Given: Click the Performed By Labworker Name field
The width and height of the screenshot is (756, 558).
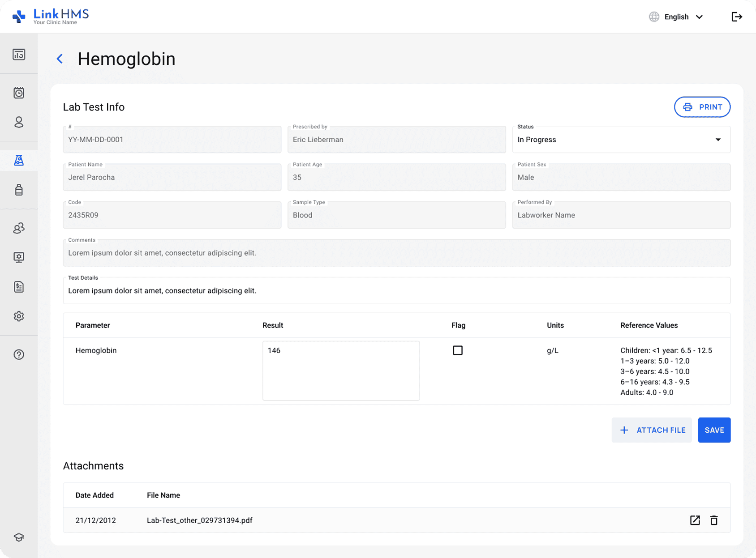Looking at the screenshot, I should [x=621, y=215].
